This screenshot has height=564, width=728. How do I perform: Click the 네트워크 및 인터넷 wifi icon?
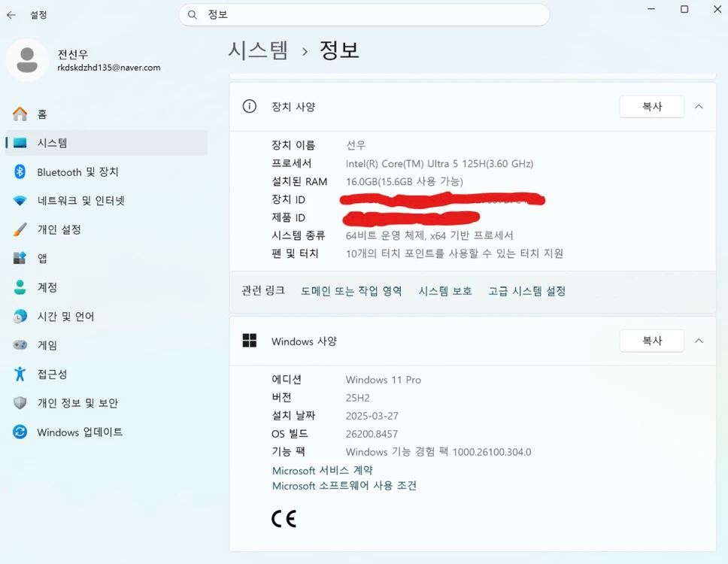click(20, 201)
